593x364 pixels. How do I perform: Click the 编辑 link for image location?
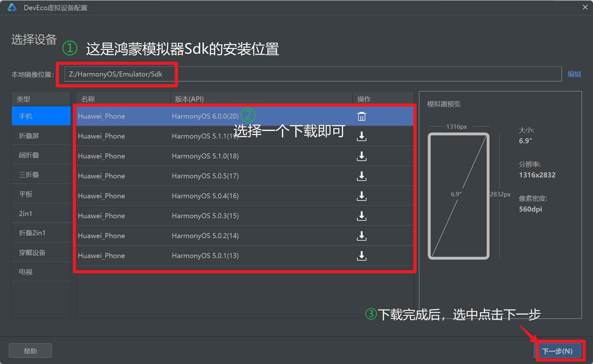[574, 74]
